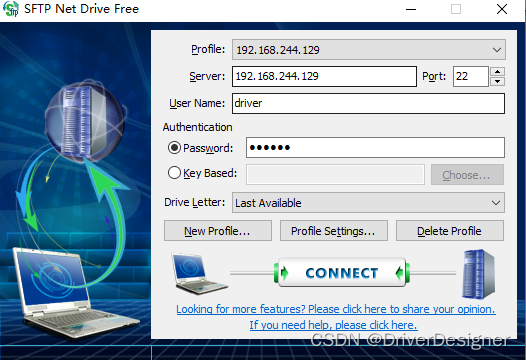Click the User Name label
The image size is (526, 360).
point(197,103)
